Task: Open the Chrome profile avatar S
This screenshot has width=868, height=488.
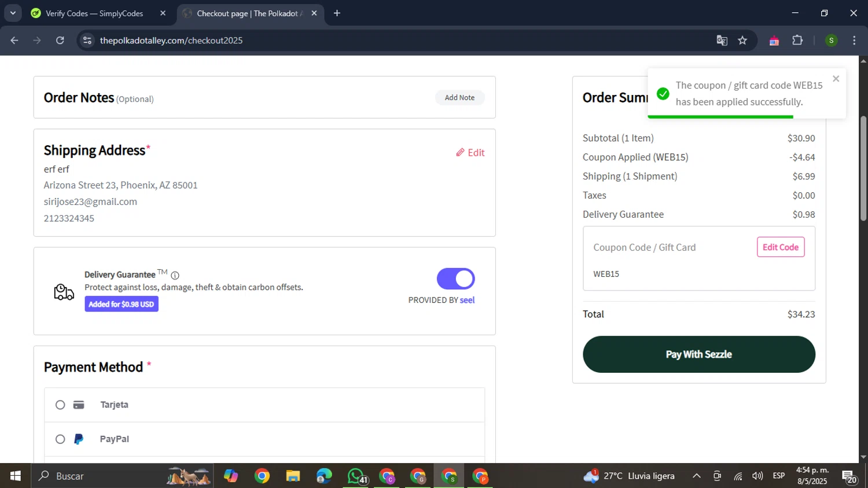Action: (x=832, y=41)
